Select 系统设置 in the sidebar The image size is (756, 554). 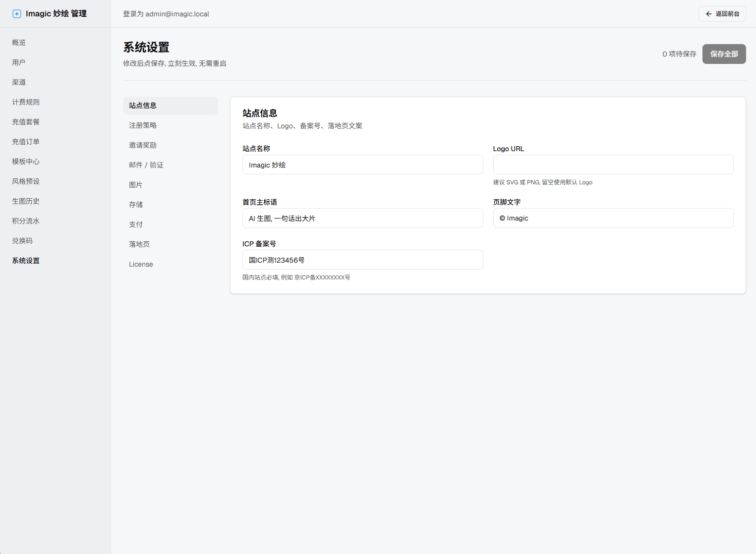click(26, 261)
